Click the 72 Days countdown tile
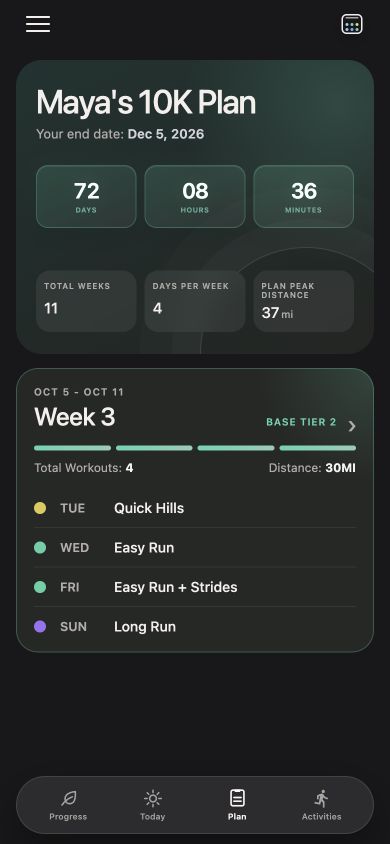The width and height of the screenshot is (390, 844). pyautogui.click(x=86, y=196)
